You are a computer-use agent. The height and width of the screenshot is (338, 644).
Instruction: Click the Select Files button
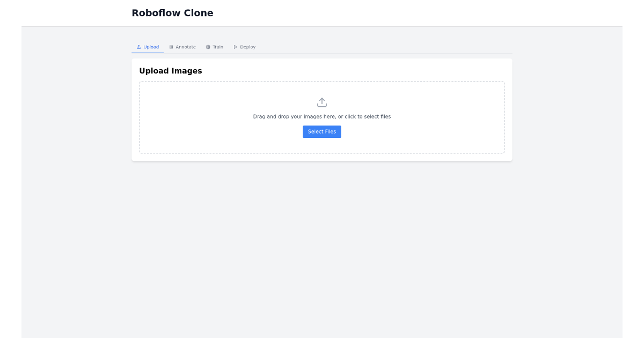[x=322, y=131]
